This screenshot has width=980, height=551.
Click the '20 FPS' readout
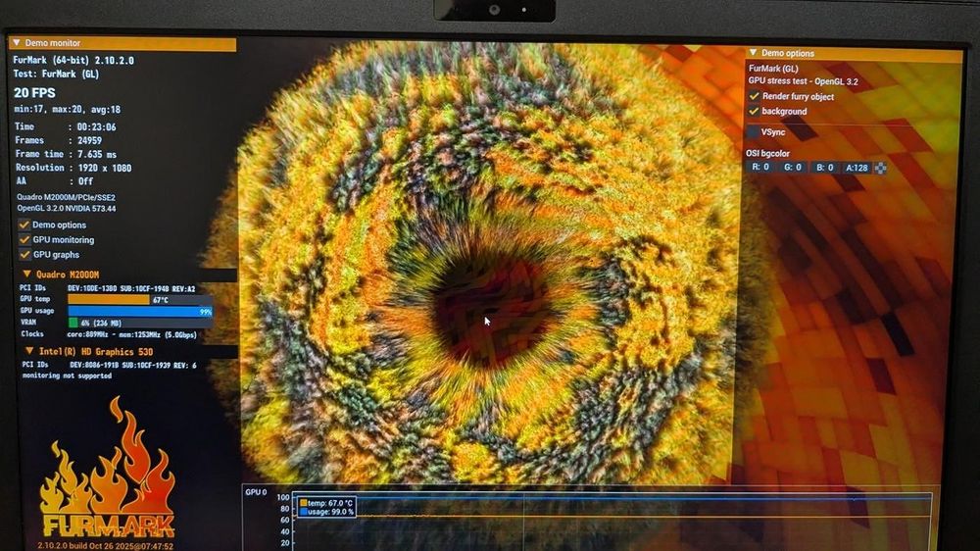(x=34, y=92)
